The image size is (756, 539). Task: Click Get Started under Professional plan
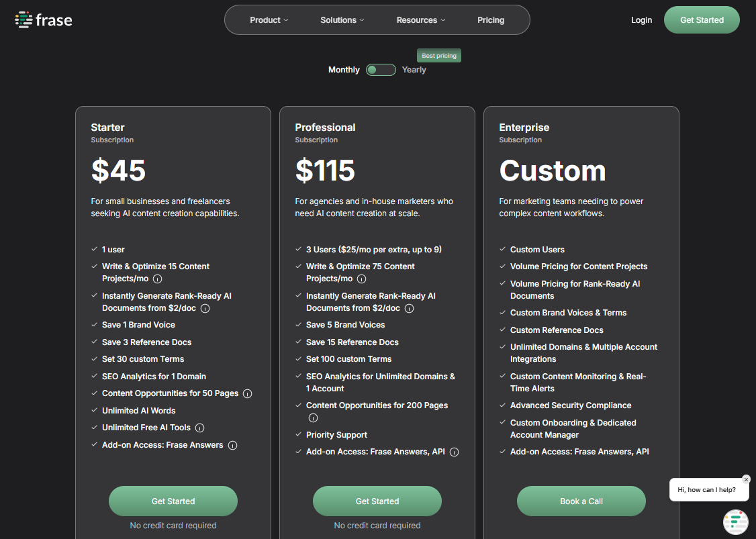(377, 501)
